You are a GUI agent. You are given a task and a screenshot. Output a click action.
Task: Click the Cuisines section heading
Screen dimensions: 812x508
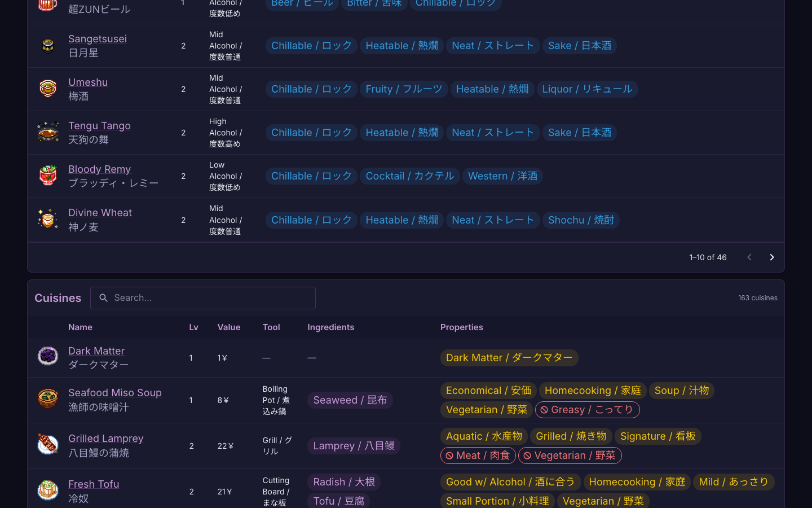tap(58, 298)
